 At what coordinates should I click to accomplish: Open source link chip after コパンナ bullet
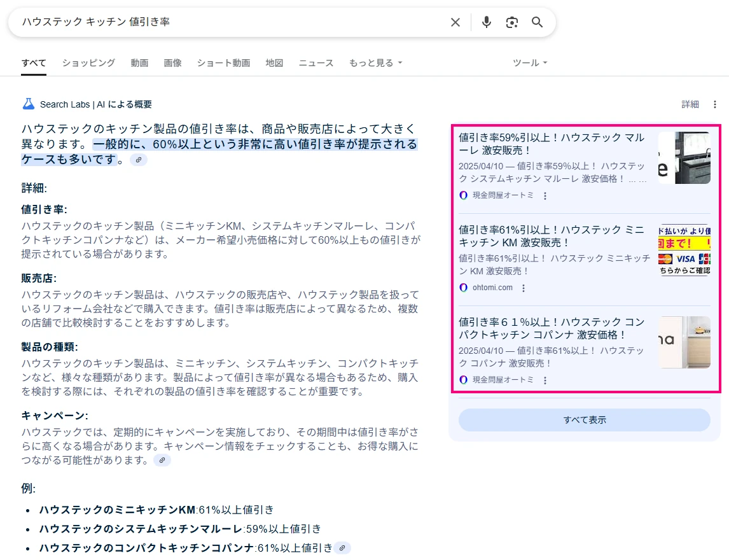pos(342,548)
